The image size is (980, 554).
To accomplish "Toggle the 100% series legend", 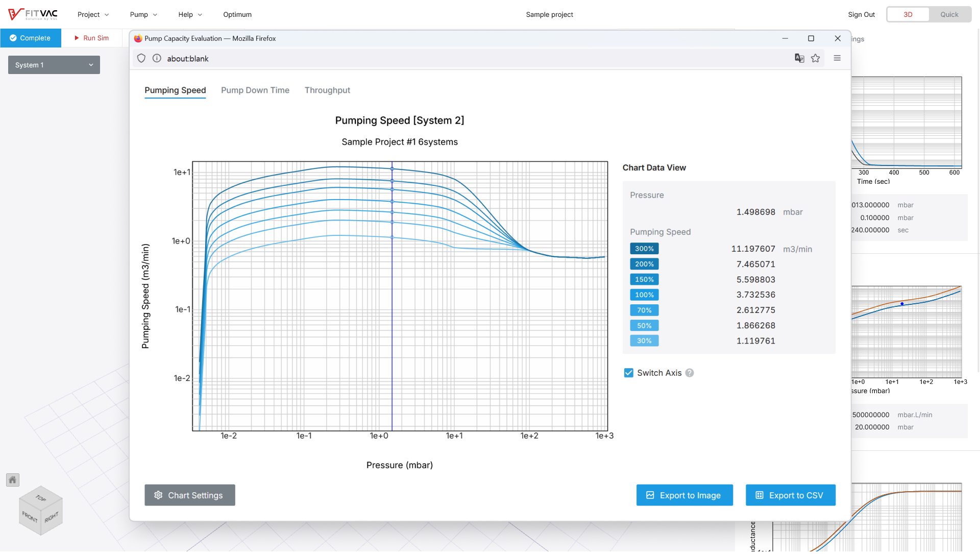I will (x=644, y=295).
